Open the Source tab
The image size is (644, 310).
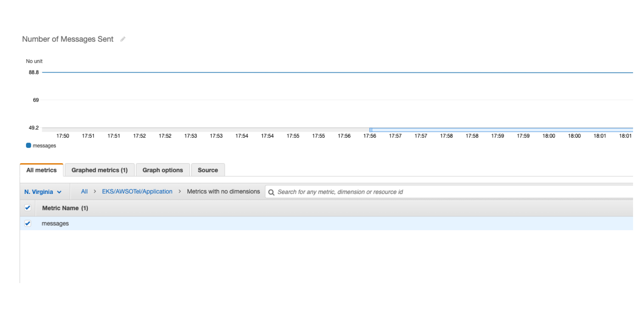208,170
